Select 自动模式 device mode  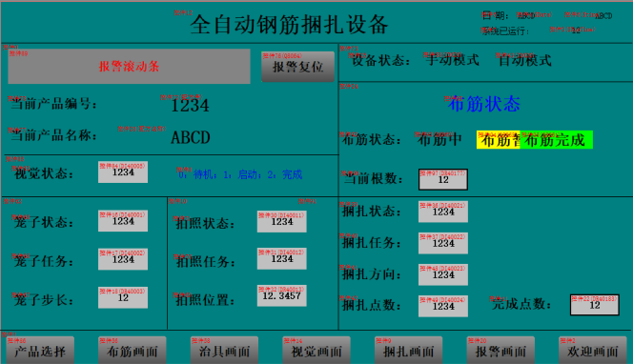tap(524, 60)
